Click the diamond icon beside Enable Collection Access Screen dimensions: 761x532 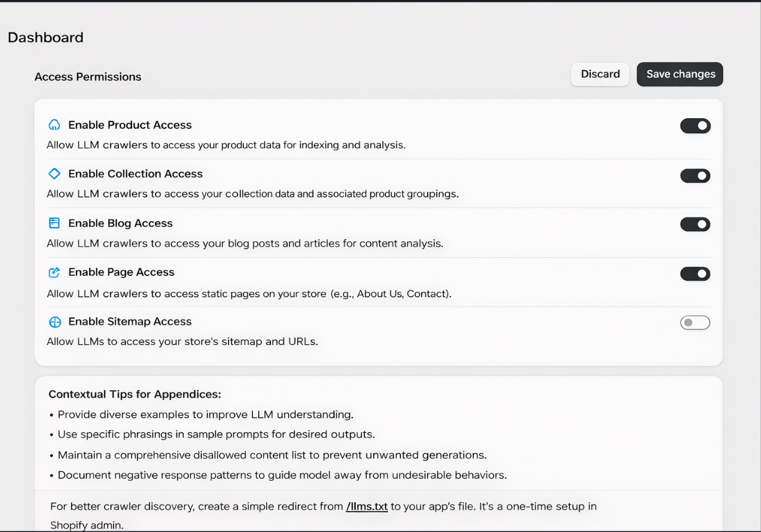[54, 174]
